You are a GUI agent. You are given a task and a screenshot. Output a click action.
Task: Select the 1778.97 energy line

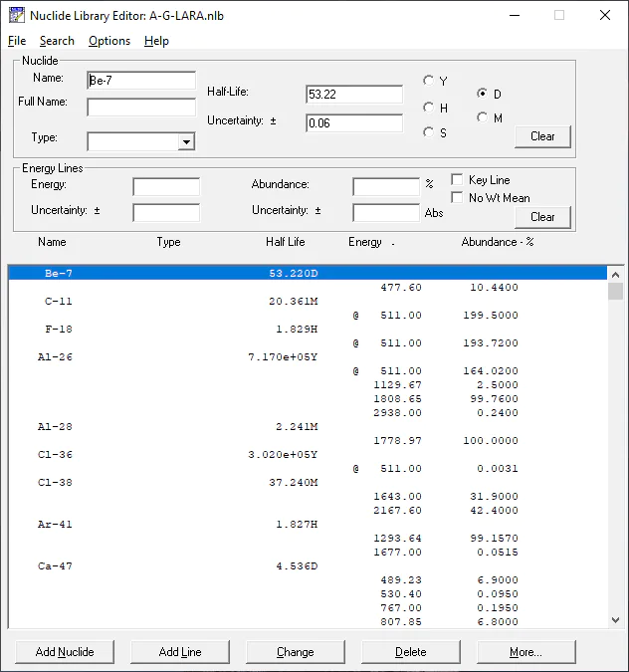click(308, 440)
